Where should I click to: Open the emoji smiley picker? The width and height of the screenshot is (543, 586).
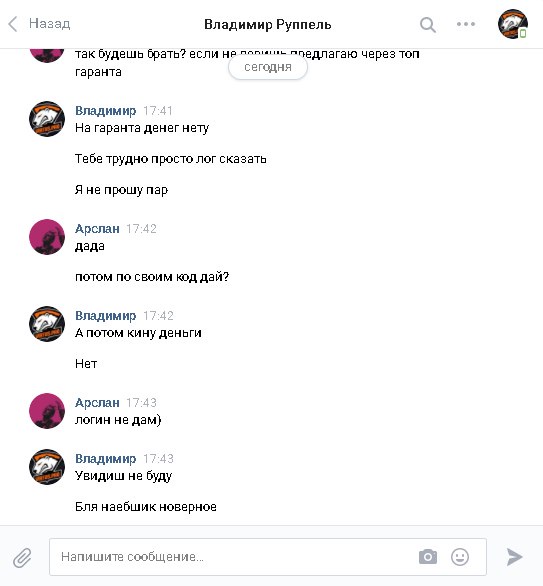tap(460, 557)
